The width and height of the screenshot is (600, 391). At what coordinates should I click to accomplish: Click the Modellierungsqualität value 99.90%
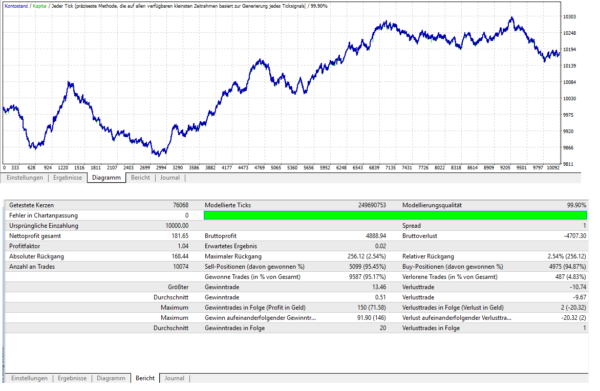576,205
